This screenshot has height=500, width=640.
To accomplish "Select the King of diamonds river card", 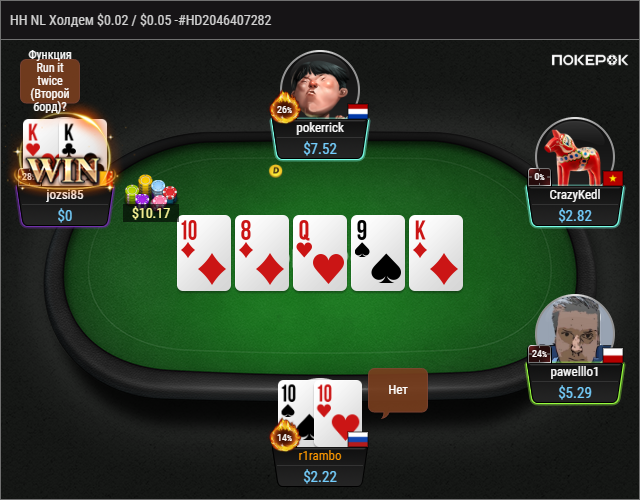I will [436, 253].
